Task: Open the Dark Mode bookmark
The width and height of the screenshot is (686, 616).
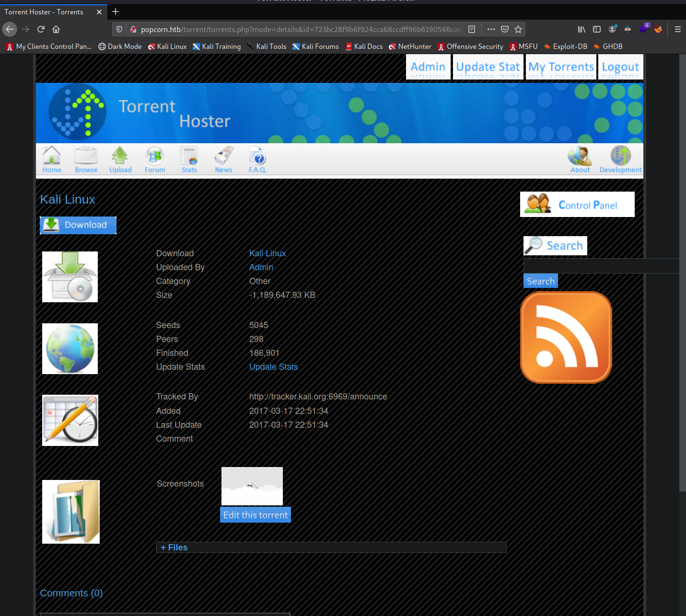Action: click(x=120, y=46)
